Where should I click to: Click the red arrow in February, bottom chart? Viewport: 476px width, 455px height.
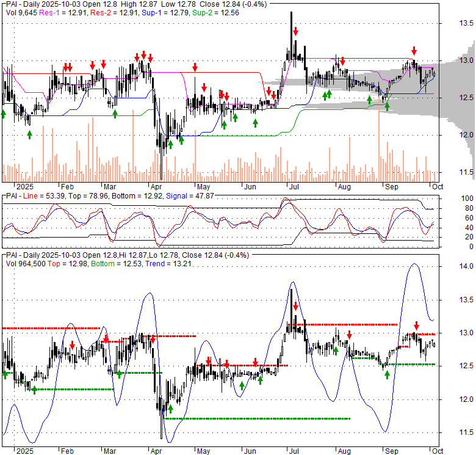click(72, 345)
